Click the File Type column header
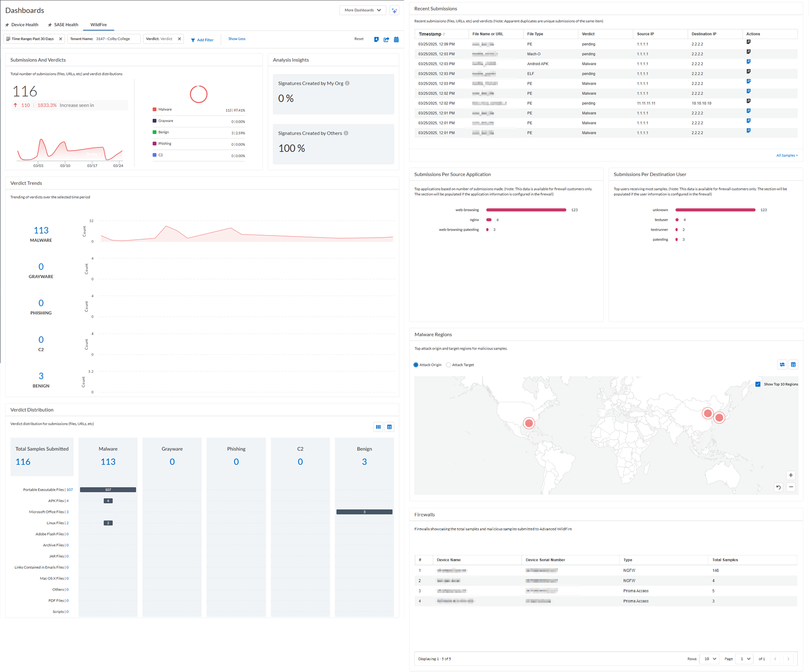 pyautogui.click(x=535, y=34)
